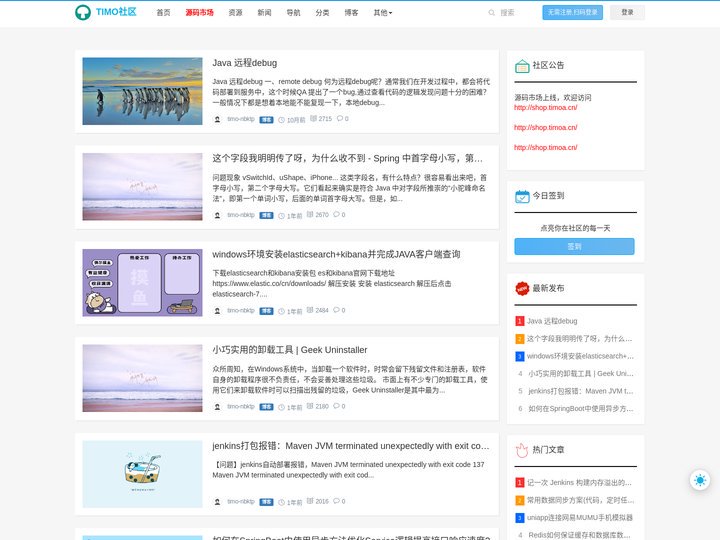
Task: Open the 新闻 nav item
Action: [x=264, y=13]
